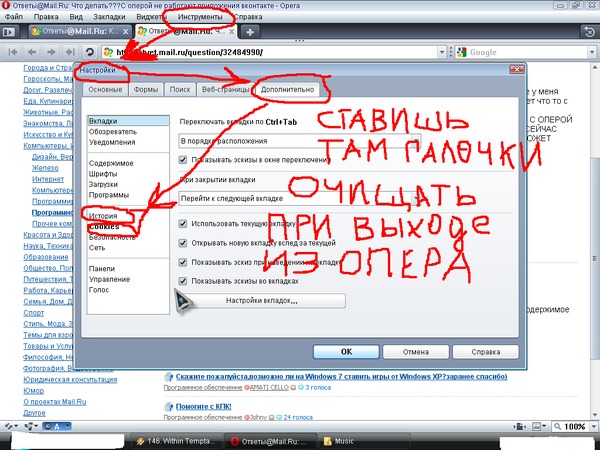Open the Закладки menu
The image size is (600, 450).
pos(109,17)
